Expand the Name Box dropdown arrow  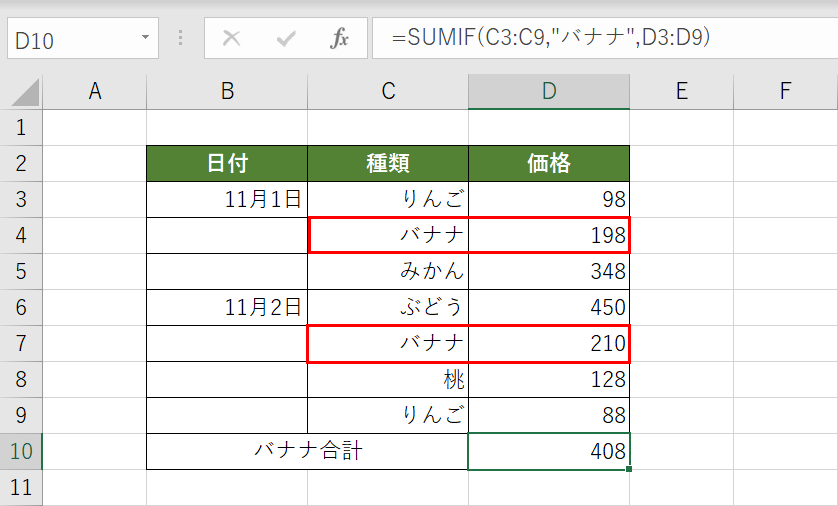point(146,39)
